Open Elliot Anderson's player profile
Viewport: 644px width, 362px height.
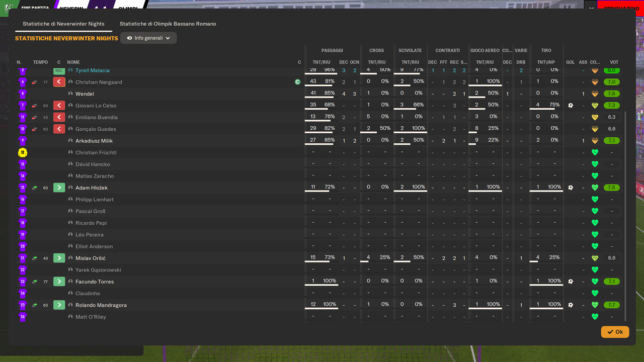(x=94, y=246)
